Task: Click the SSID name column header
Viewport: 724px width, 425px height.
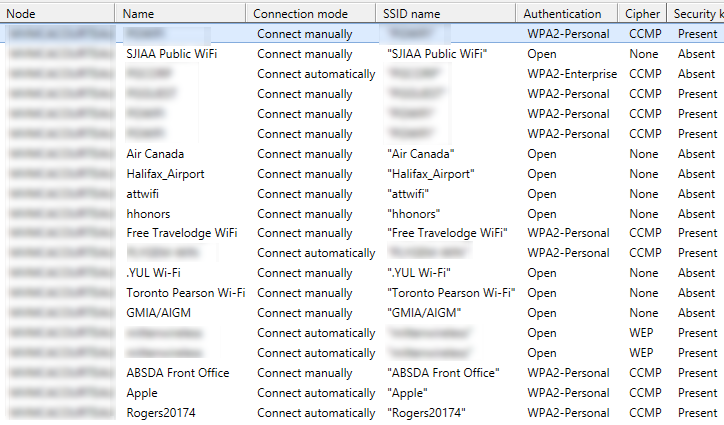Action: [x=446, y=13]
